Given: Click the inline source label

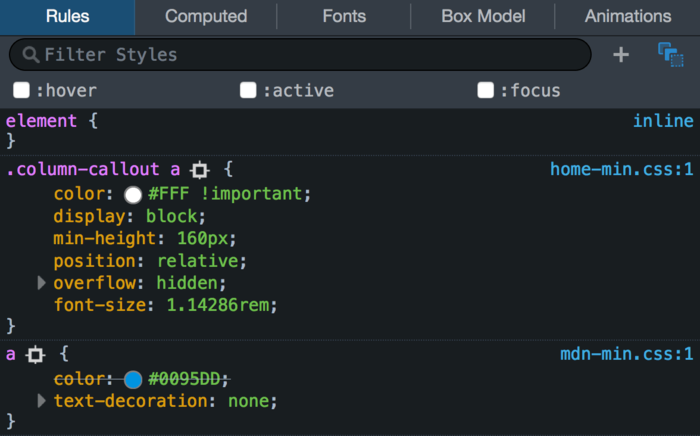Looking at the screenshot, I should point(663,121).
